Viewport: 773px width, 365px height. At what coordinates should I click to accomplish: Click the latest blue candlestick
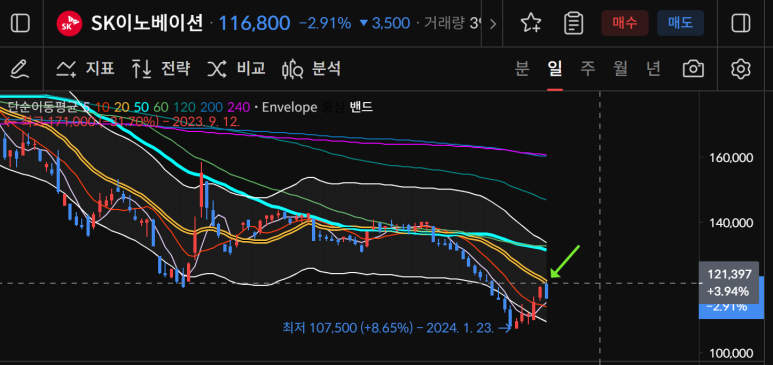pos(546,291)
